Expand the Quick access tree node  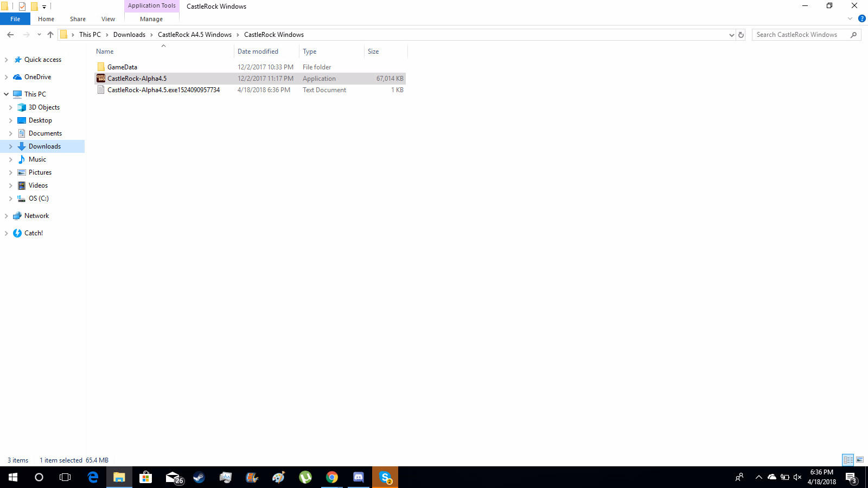[x=7, y=60]
